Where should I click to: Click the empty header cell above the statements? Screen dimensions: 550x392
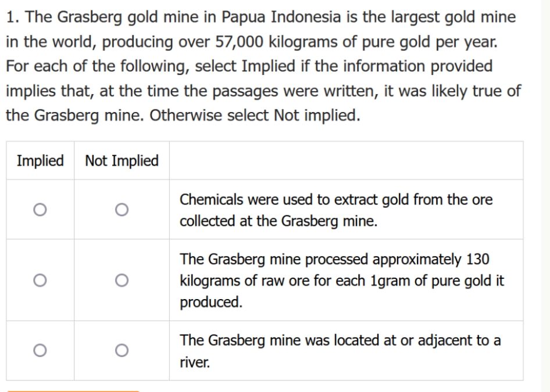pyautogui.click(x=346, y=161)
